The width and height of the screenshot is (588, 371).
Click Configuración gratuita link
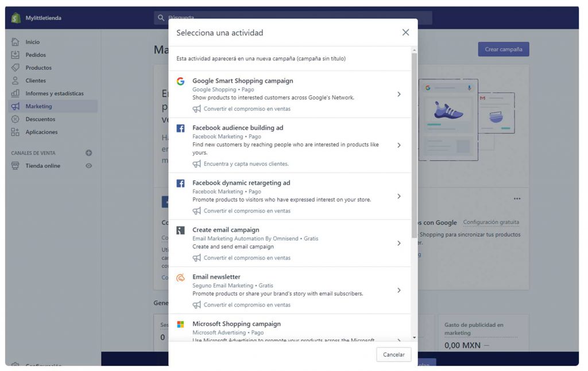pyautogui.click(x=491, y=222)
